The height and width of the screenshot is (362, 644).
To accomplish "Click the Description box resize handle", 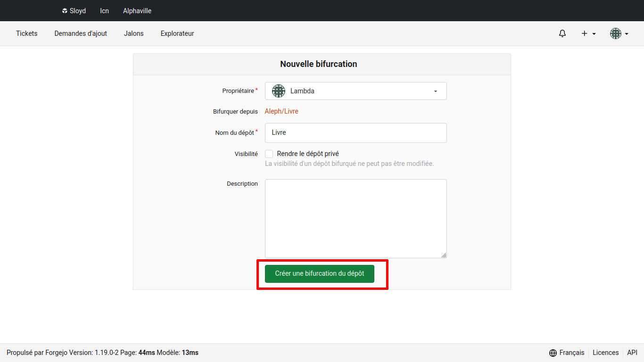I will (x=444, y=255).
